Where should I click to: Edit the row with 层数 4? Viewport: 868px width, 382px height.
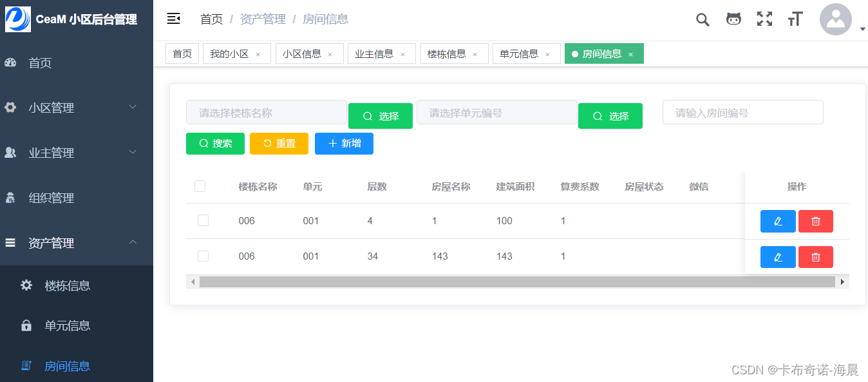(x=778, y=221)
